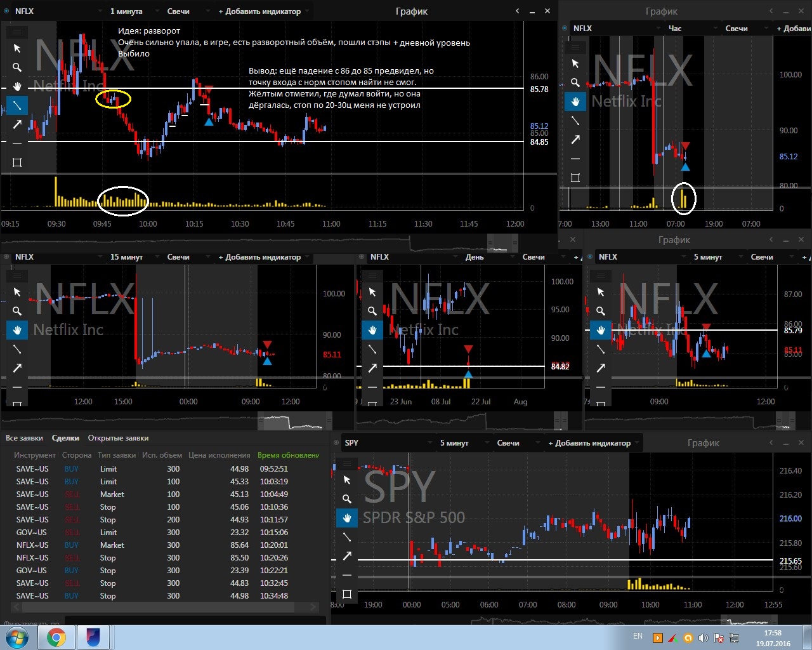Image resolution: width=812 pixels, height=650 pixels.
Task: Select the cursor tool in SPY chart
Action: click(347, 480)
